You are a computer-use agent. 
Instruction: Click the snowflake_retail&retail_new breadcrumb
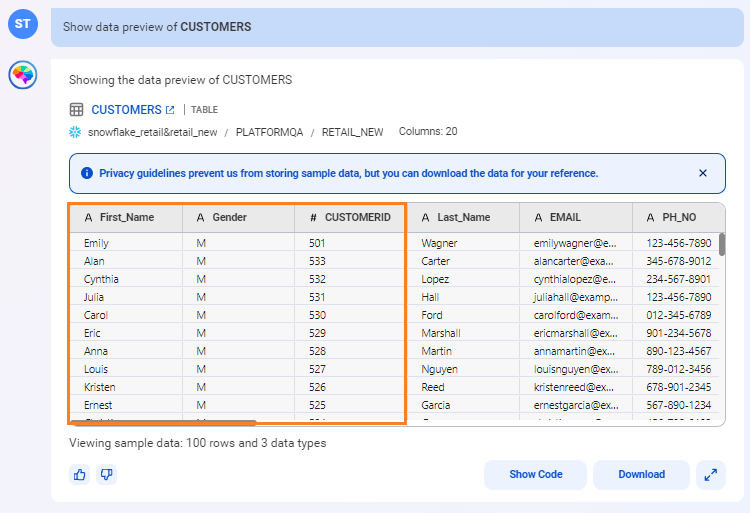coord(153,132)
